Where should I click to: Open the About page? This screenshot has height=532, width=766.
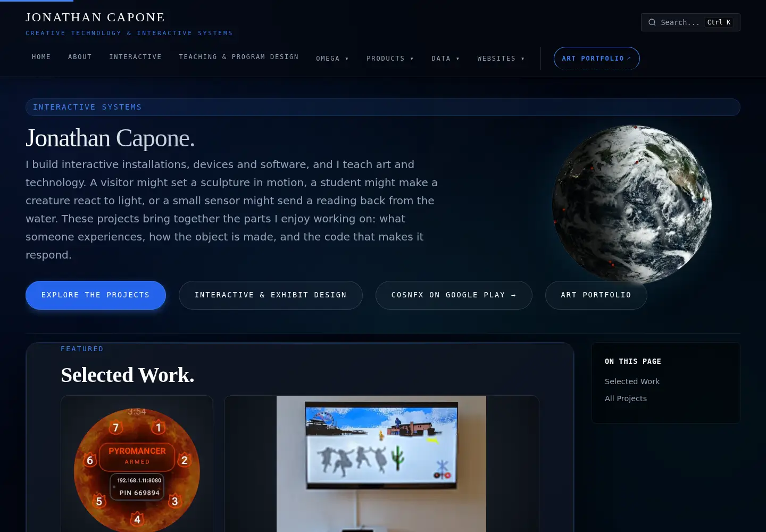tap(80, 57)
